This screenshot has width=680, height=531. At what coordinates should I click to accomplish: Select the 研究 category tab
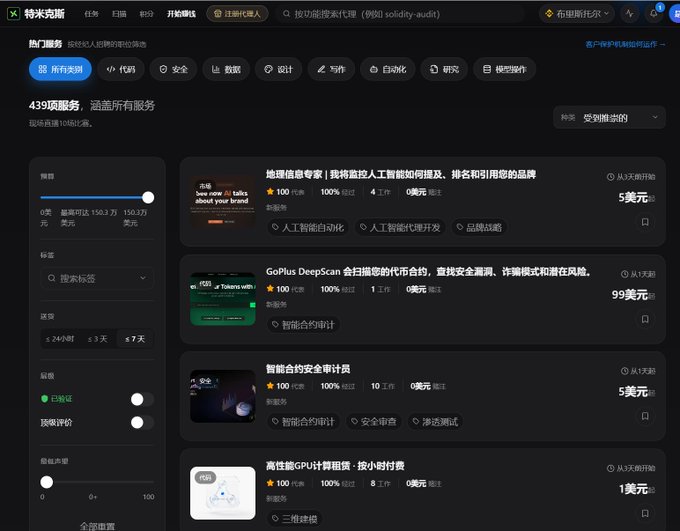tap(444, 69)
